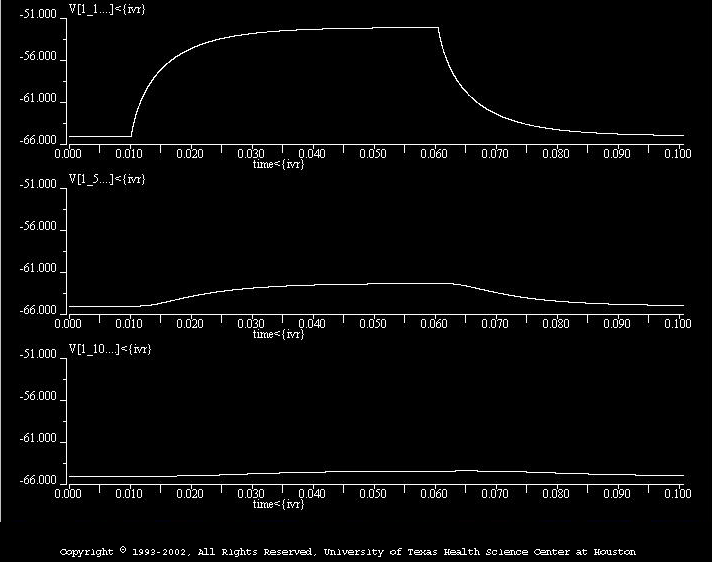Click the University of Texas copyright notice
Viewport: 712px width, 562px height.
tap(348, 551)
